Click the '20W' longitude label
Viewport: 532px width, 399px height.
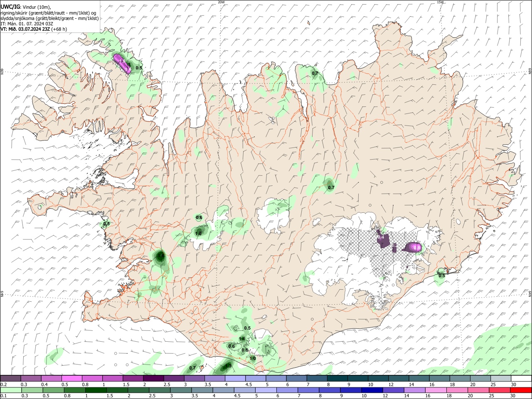(x=221, y=2)
